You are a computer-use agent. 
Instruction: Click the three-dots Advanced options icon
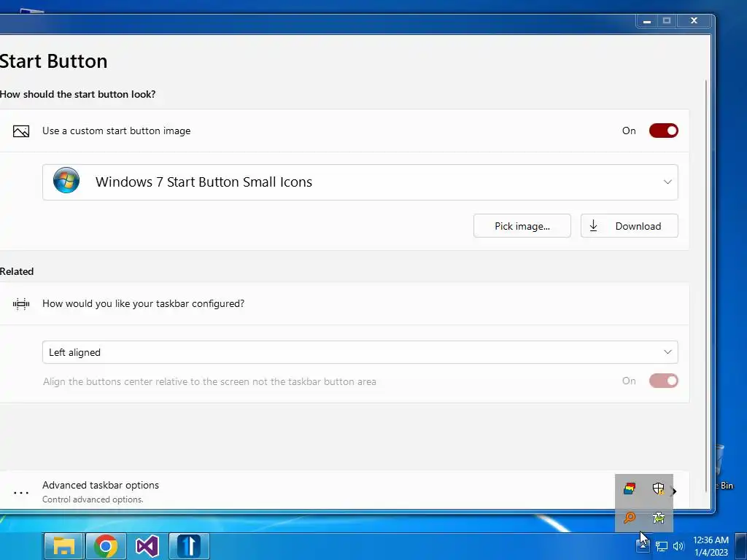click(21, 492)
